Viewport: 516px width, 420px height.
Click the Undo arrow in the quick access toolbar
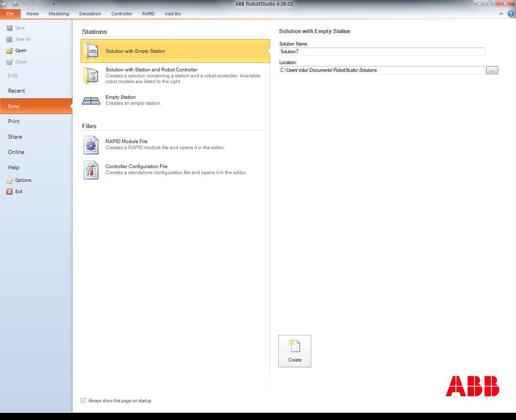click(25, 4)
